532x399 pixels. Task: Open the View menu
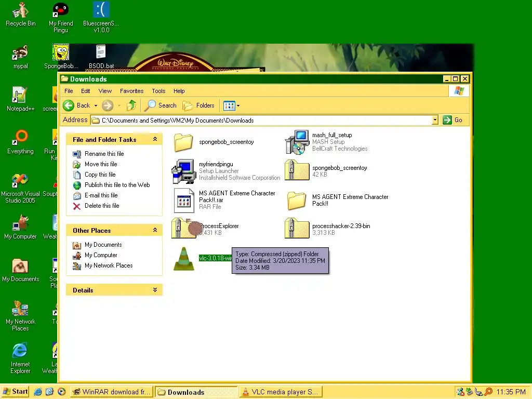[x=105, y=91]
